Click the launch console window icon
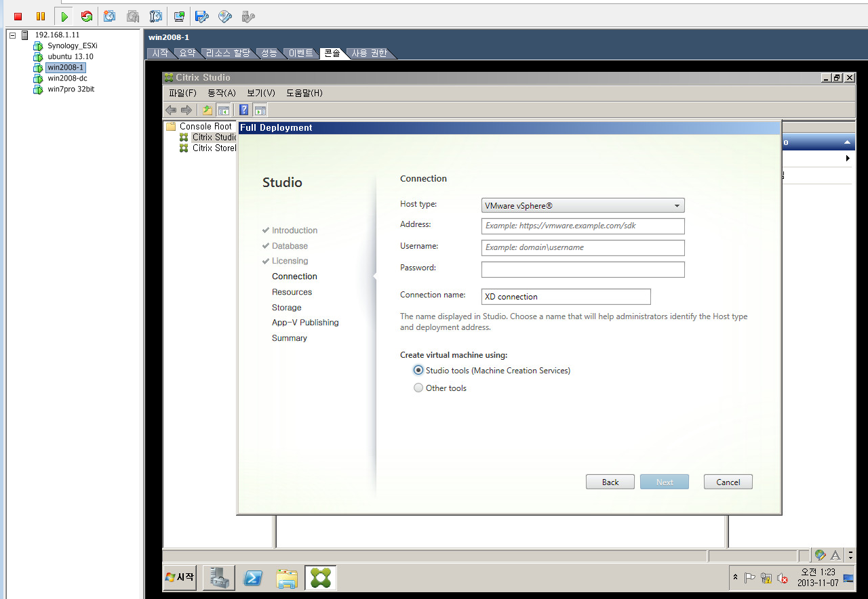868x599 pixels. [180, 16]
